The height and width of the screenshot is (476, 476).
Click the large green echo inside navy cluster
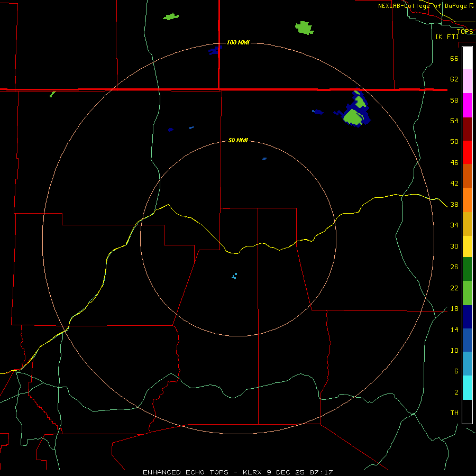click(354, 117)
